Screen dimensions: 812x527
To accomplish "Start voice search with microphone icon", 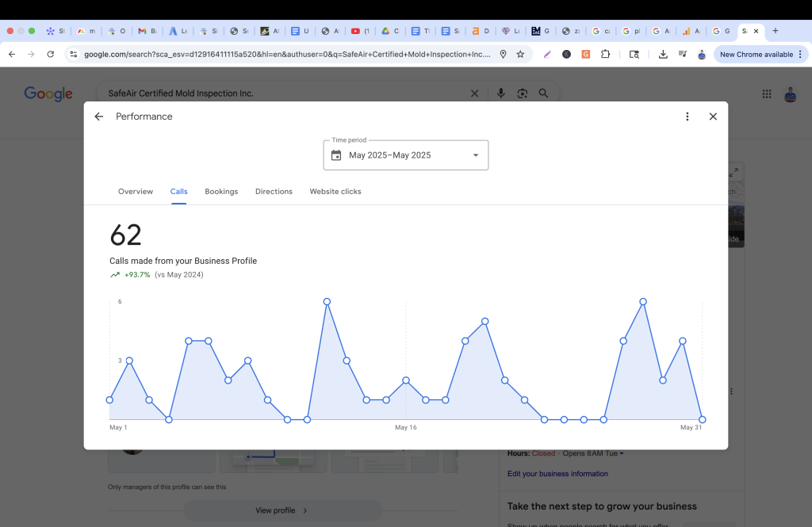I will 501,94.
